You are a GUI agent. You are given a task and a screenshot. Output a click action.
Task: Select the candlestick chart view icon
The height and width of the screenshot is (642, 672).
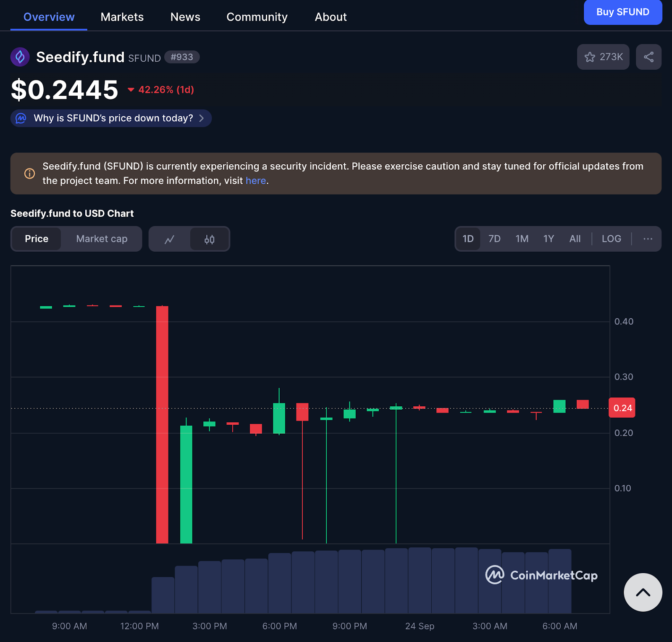(x=210, y=239)
